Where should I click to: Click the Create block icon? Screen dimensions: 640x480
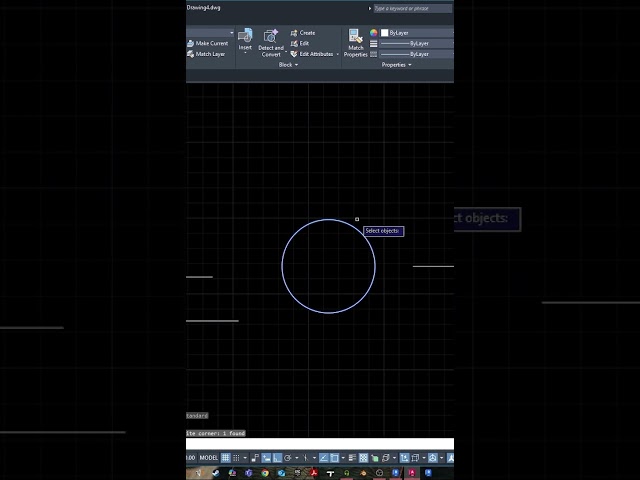[293, 33]
